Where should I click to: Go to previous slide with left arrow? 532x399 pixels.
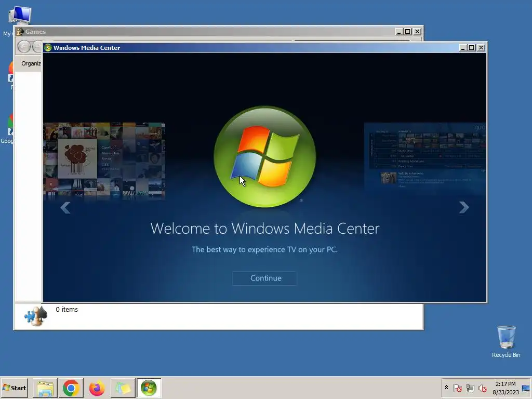(65, 208)
